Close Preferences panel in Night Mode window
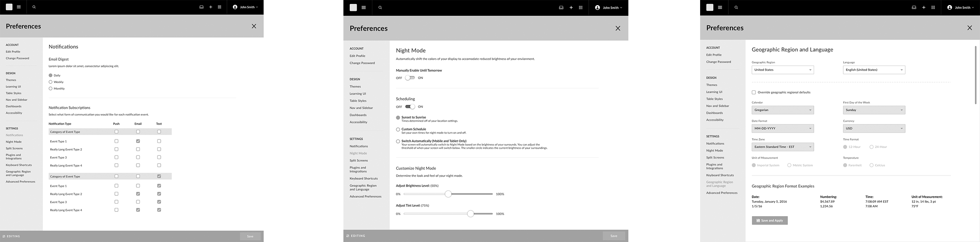 point(618,28)
